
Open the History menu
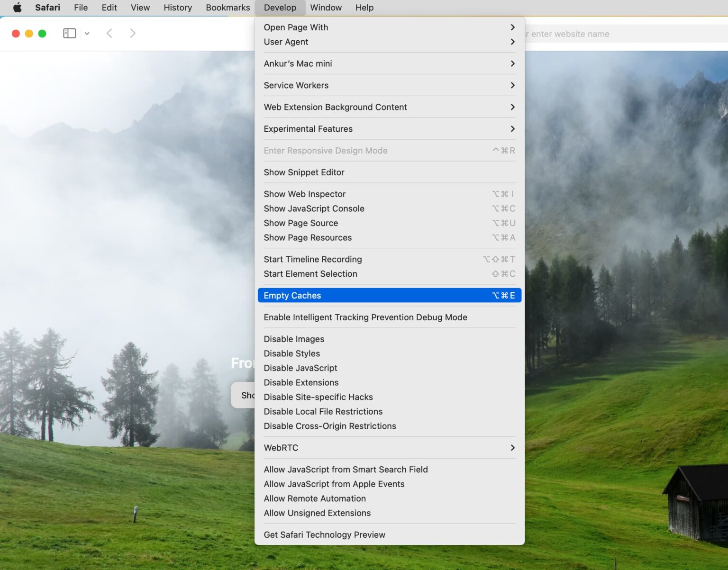coord(178,8)
